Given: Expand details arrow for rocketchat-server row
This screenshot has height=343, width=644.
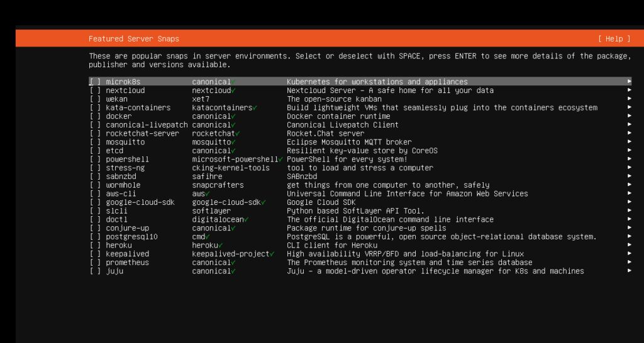Looking at the screenshot, I should pos(629,133).
